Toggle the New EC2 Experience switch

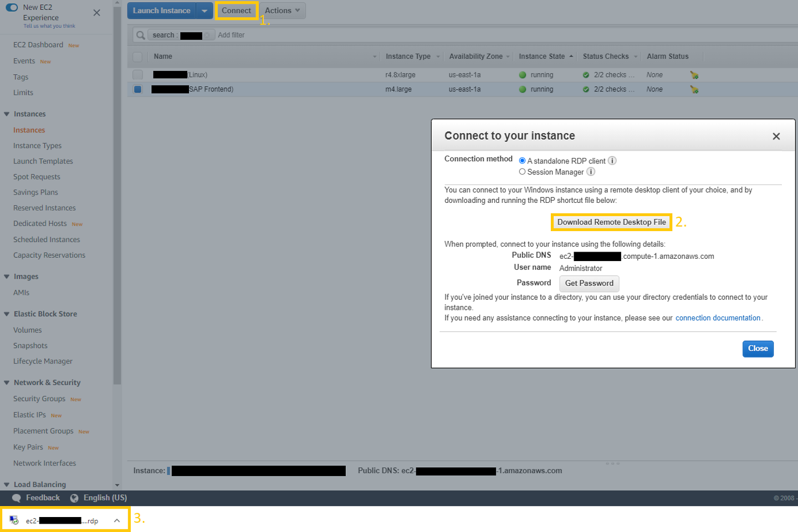12,7
